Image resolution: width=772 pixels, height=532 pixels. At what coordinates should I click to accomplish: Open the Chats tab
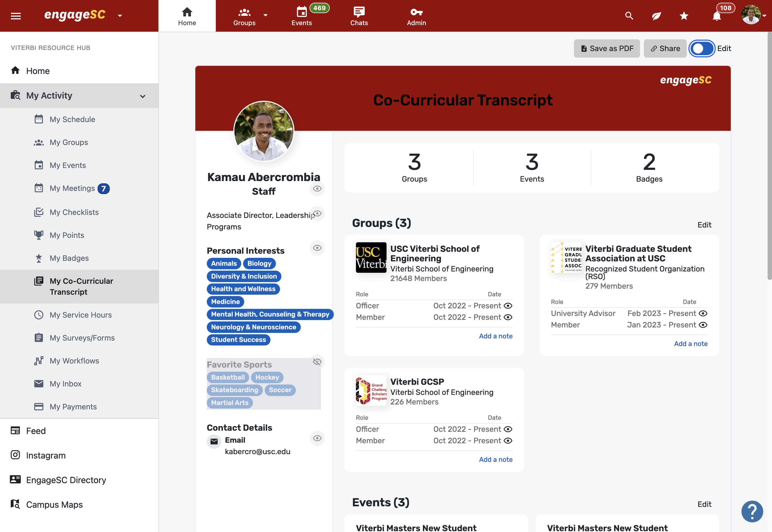(359, 16)
